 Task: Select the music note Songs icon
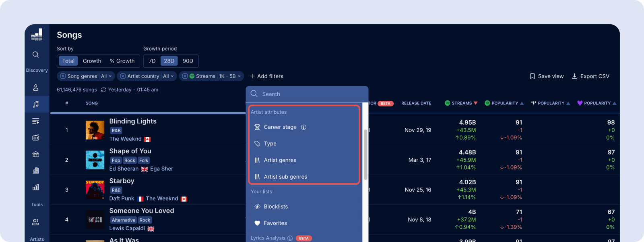[36, 104]
